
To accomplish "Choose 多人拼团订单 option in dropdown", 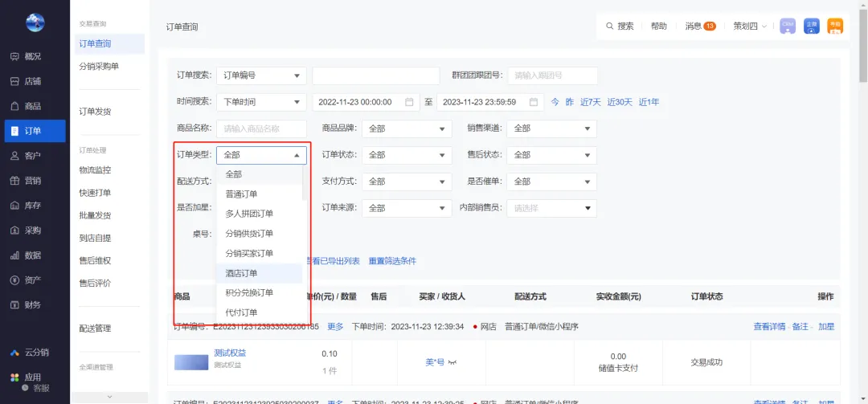I will coord(249,214).
